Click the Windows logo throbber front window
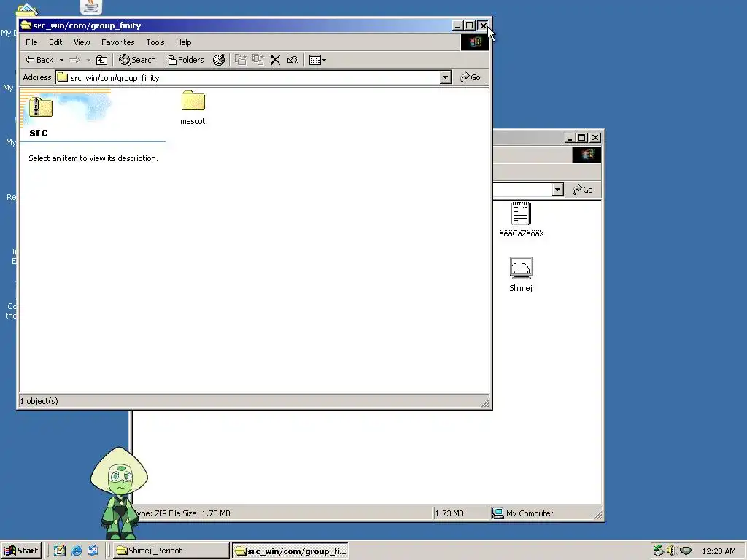 point(474,42)
